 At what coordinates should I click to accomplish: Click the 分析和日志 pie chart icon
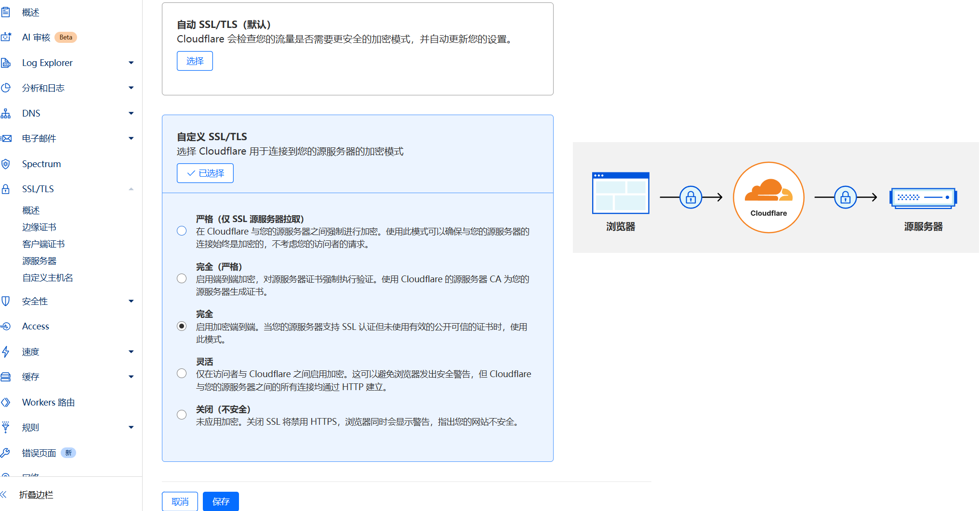(x=6, y=88)
